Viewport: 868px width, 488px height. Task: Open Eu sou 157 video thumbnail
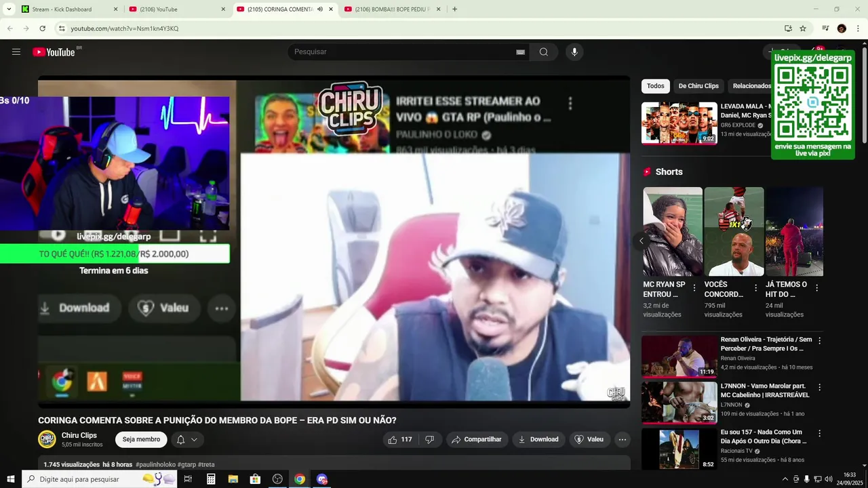click(x=679, y=449)
